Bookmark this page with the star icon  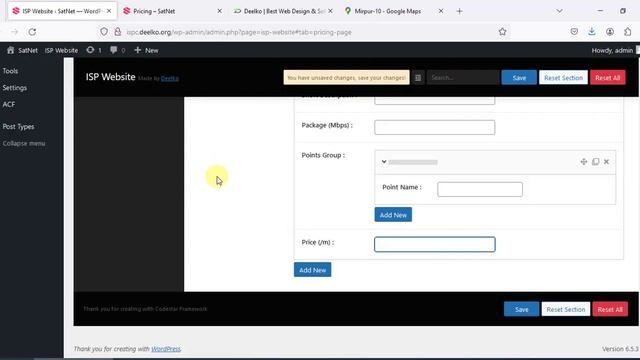click(x=502, y=31)
